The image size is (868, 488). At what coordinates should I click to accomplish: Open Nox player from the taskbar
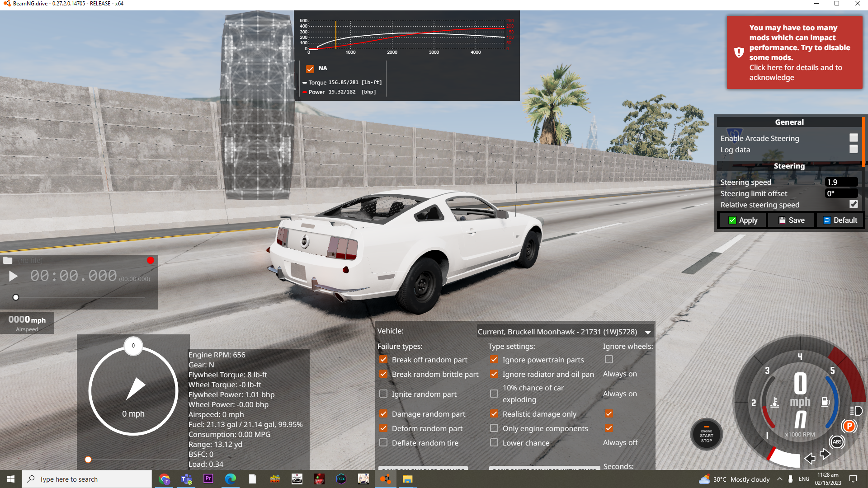click(341, 479)
